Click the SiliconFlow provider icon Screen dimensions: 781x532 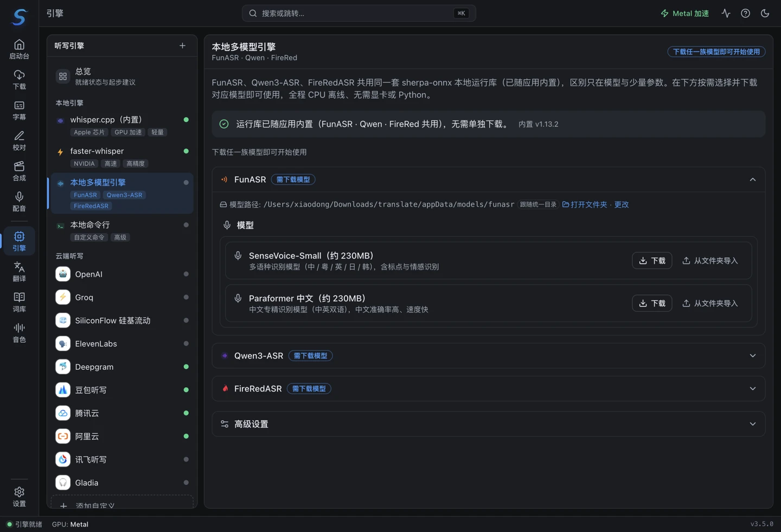click(63, 321)
